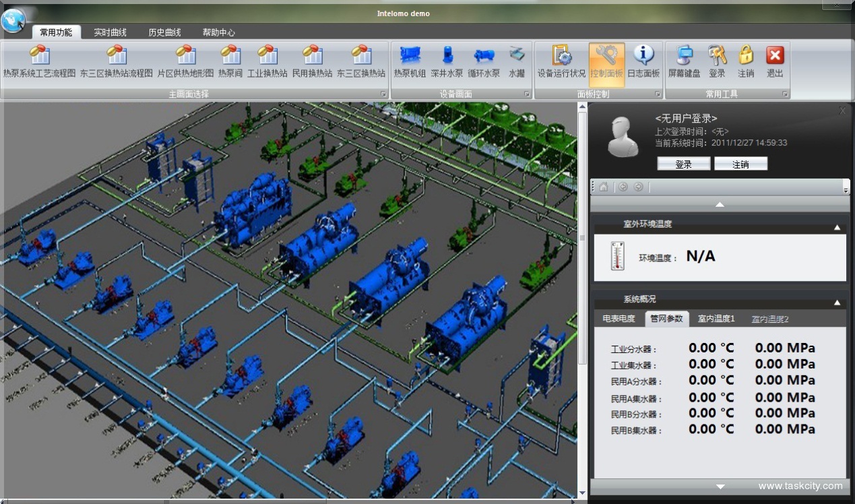
Task: Select the 深井水泵 equipment icon
Action: (x=447, y=62)
